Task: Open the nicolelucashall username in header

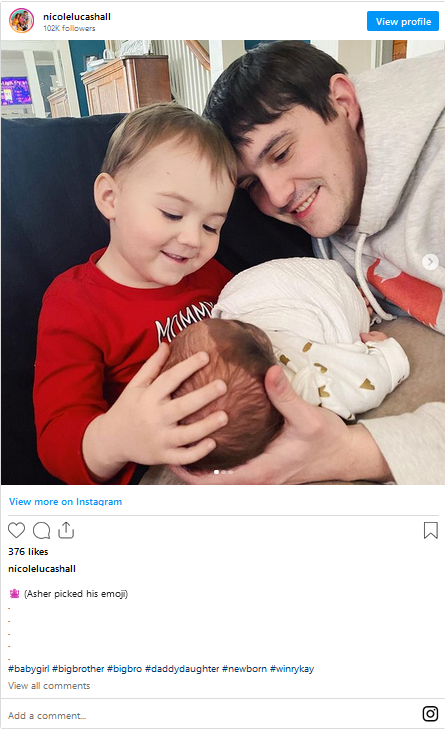Action: 77,17
